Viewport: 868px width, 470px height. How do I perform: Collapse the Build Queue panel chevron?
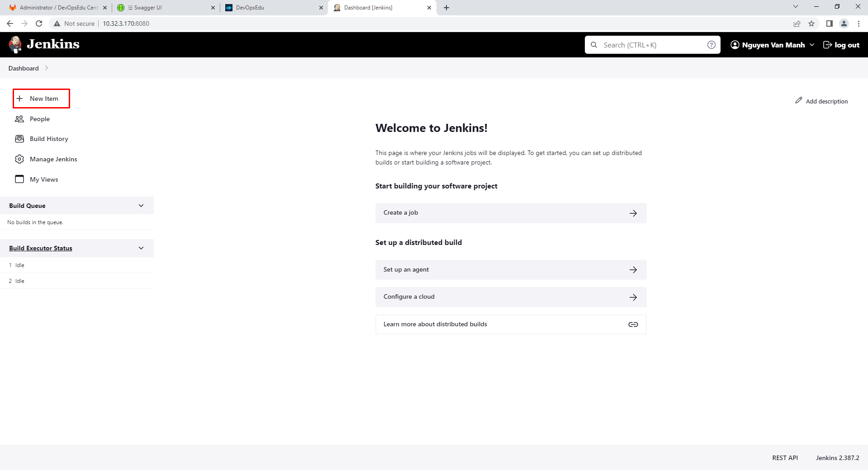click(141, 206)
